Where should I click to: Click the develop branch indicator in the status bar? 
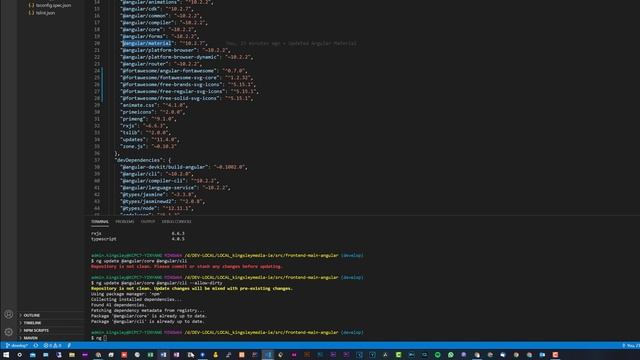pyautogui.click(x=17, y=346)
